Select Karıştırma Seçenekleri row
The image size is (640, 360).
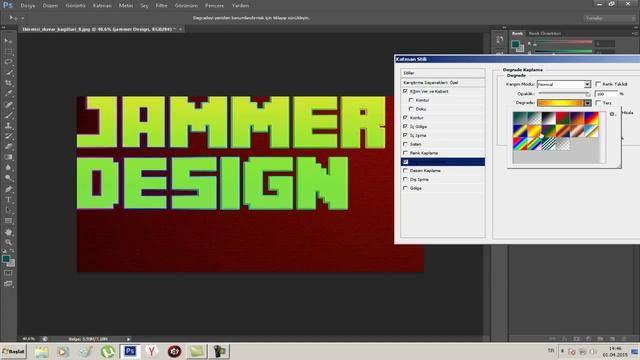click(x=443, y=82)
